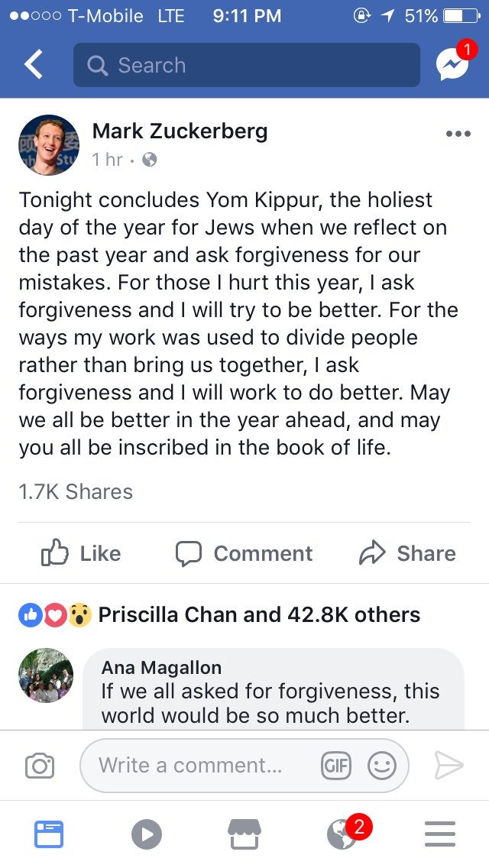Open Messenger with the chat bubble icon
The width and height of the screenshot is (489, 868).
click(452, 66)
